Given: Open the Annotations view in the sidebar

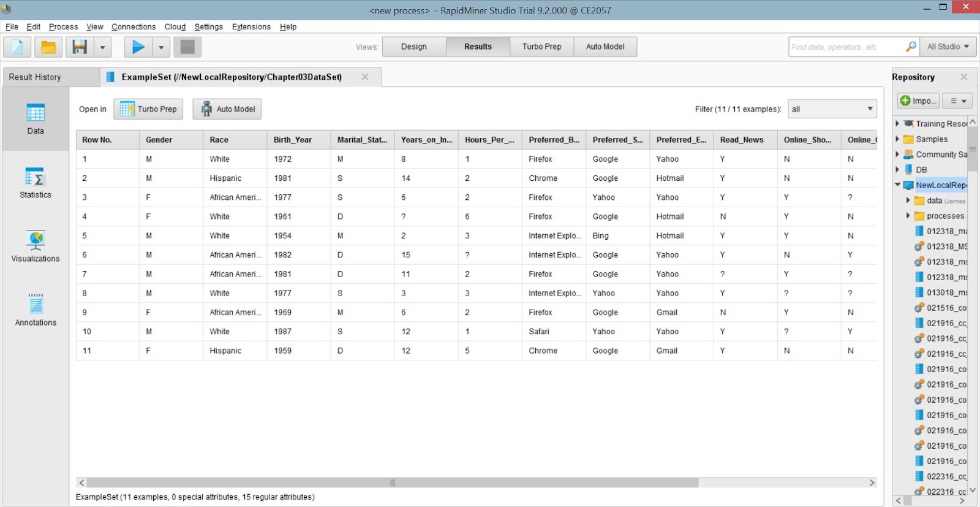Looking at the screenshot, I should click(36, 311).
